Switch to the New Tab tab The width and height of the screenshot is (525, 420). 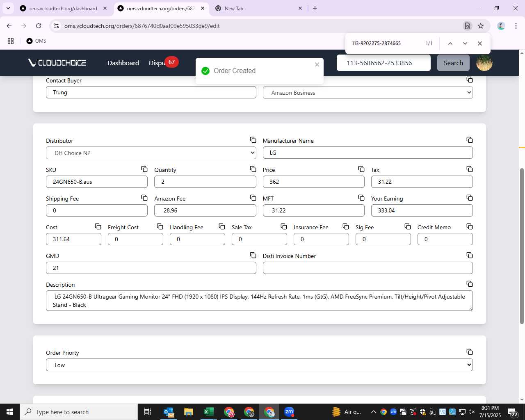(259, 8)
